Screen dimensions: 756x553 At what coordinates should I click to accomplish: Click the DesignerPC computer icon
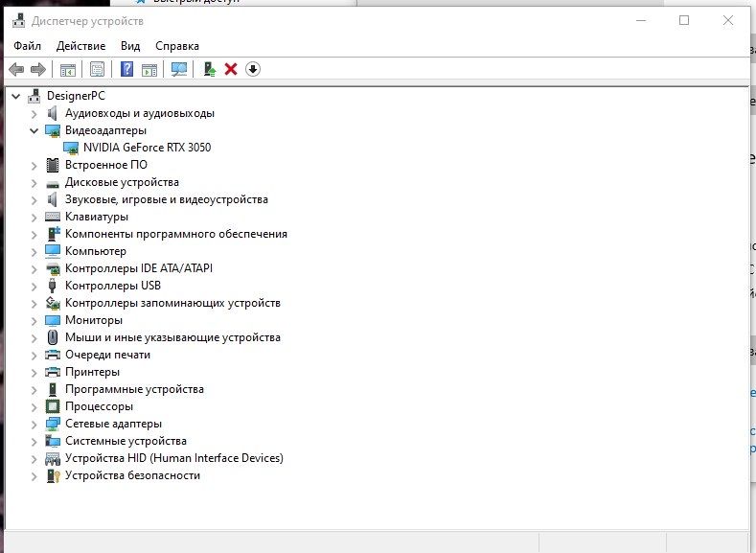(34, 96)
